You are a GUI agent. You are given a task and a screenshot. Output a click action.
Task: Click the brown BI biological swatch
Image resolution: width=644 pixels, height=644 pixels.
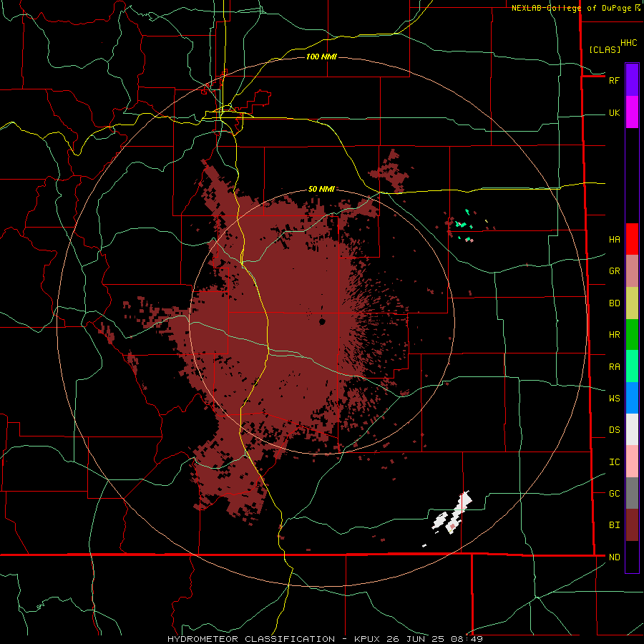632,525
